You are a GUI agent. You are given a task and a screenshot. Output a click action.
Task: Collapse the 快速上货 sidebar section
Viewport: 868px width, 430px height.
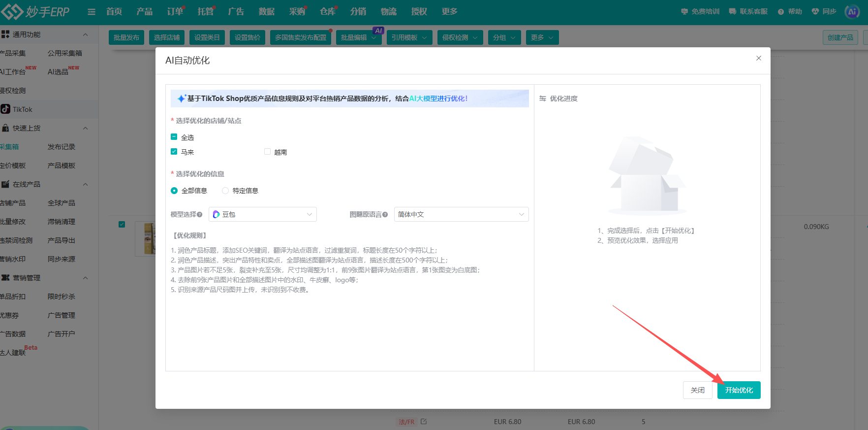point(85,128)
